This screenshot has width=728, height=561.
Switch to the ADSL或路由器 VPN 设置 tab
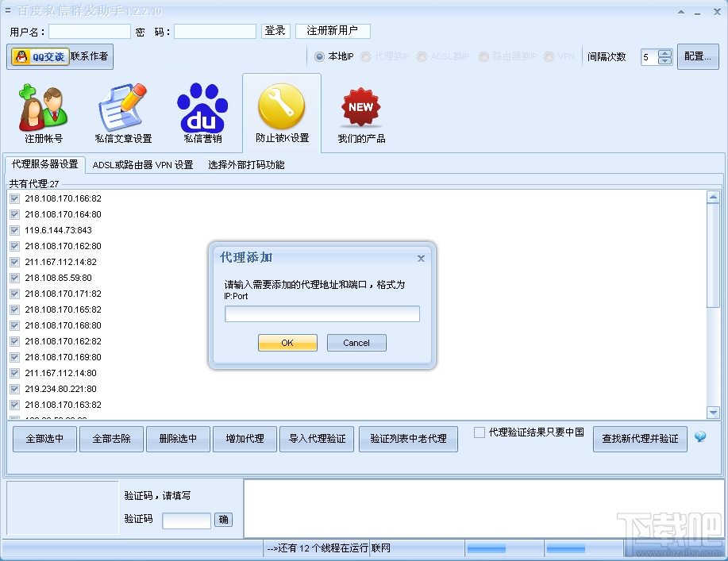(x=144, y=165)
